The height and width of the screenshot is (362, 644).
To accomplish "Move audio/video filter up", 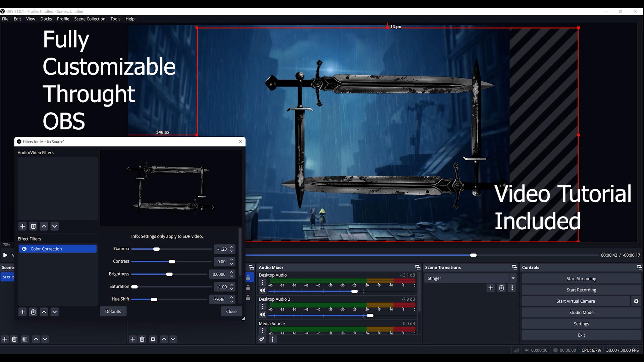I will pos(44,226).
